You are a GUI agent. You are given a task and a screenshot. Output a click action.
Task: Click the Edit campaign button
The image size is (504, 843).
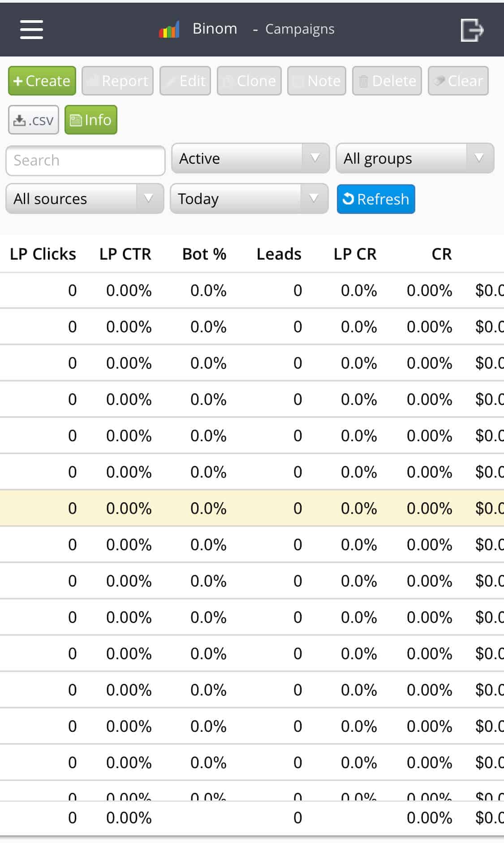click(x=185, y=81)
